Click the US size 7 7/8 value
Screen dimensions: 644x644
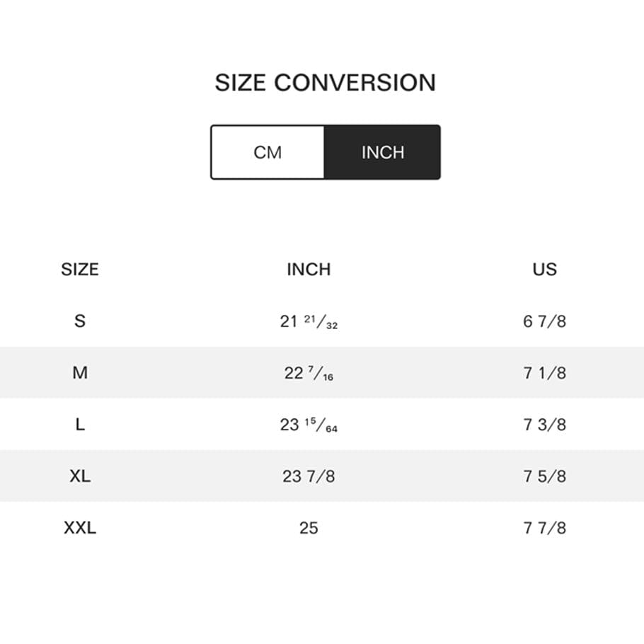544,528
